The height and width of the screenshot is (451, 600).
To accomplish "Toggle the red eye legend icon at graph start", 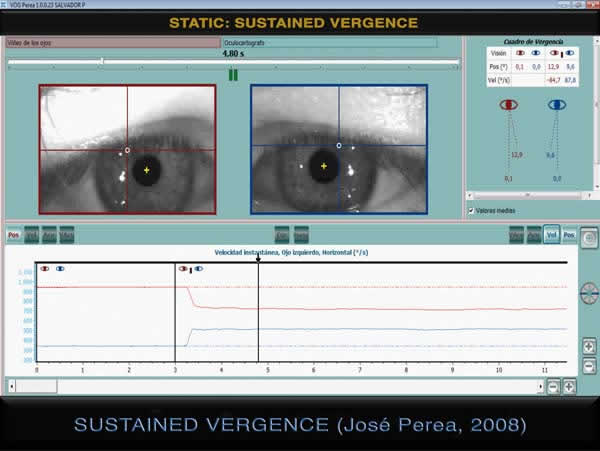I will click(x=45, y=269).
